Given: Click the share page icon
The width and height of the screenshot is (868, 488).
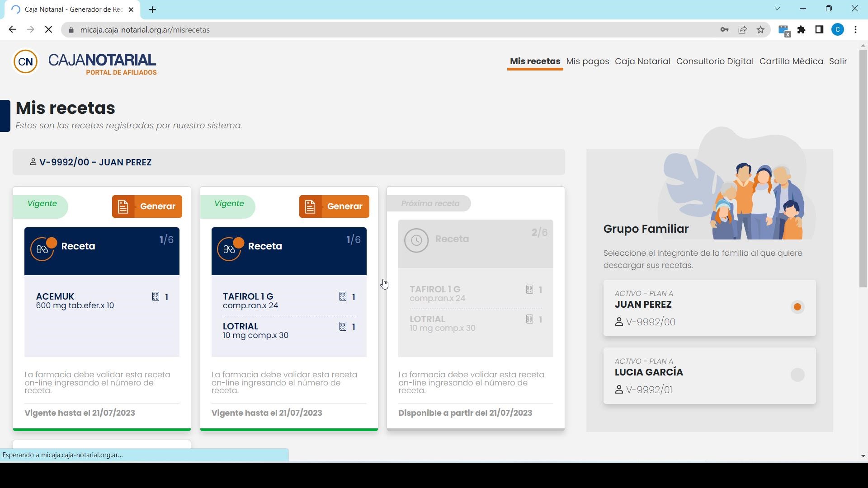Looking at the screenshot, I should 742,30.
